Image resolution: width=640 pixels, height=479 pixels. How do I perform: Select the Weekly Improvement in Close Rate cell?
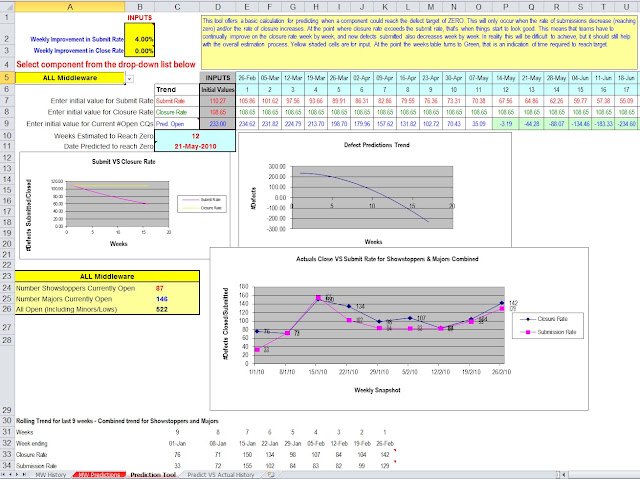pyautogui.click(x=140, y=51)
